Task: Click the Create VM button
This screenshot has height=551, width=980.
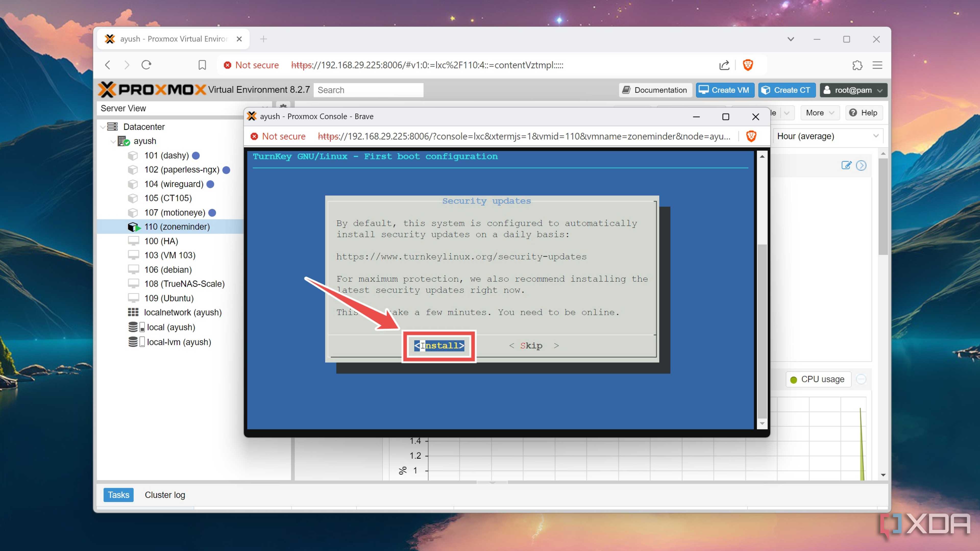Action: 725,90
